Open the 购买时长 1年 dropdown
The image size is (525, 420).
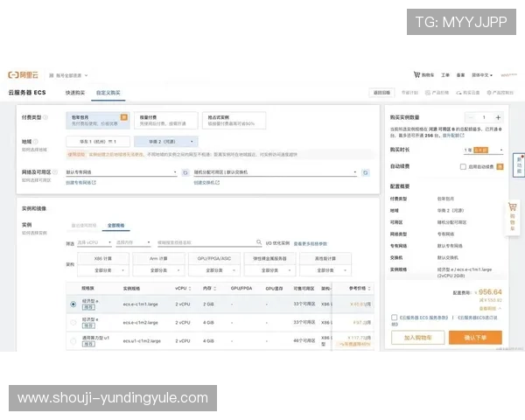coord(483,150)
